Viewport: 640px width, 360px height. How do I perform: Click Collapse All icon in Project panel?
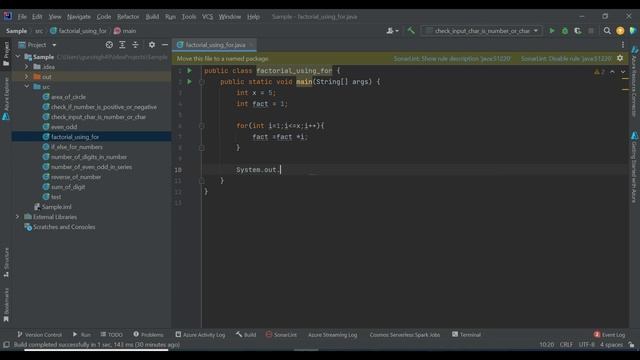click(x=135, y=45)
